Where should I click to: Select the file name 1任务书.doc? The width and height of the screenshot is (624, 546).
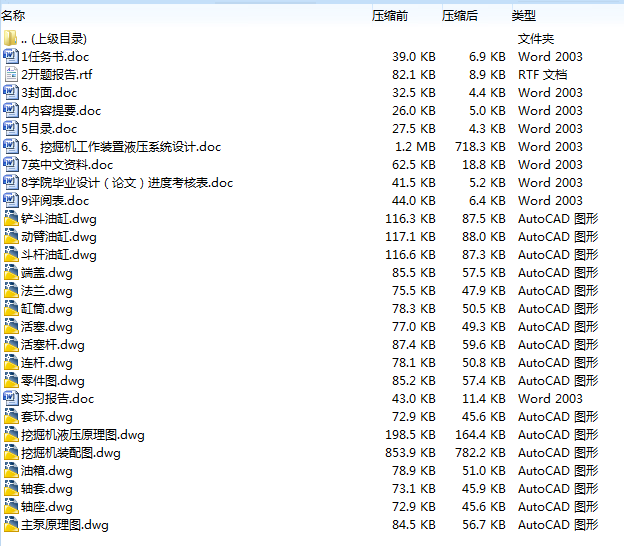[55, 57]
